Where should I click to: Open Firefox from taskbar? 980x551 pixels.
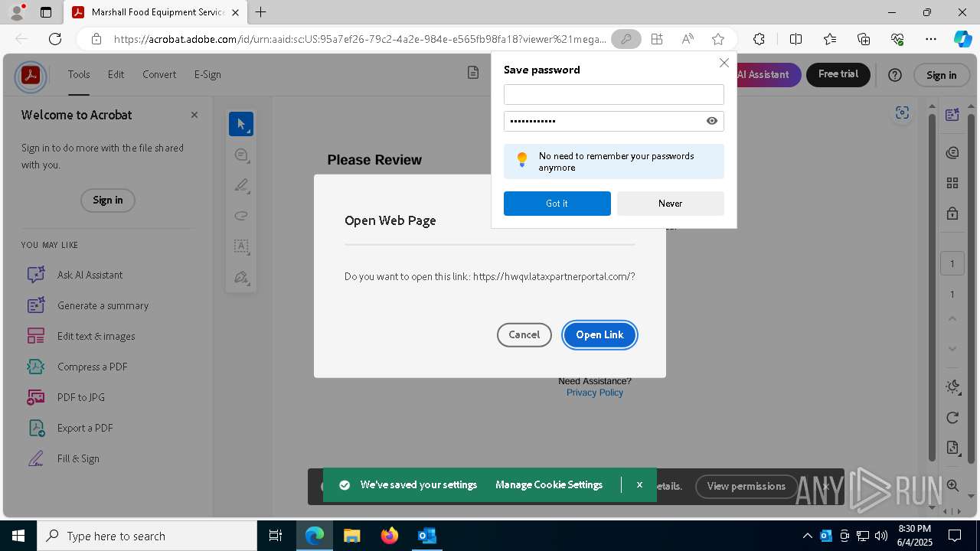pos(390,536)
